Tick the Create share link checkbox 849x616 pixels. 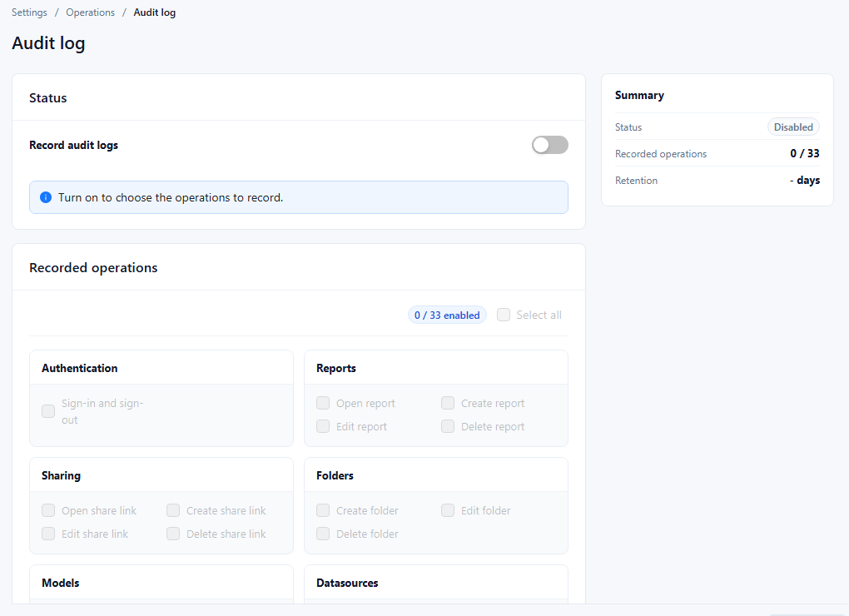click(173, 510)
